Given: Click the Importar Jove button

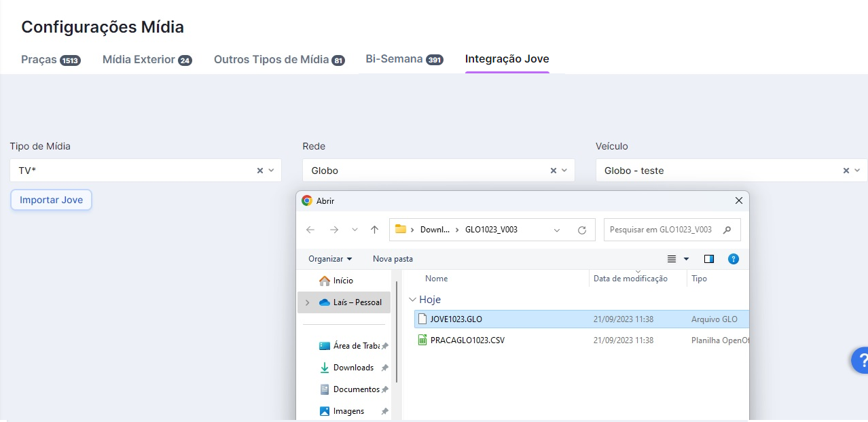Looking at the screenshot, I should pos(52,200).
